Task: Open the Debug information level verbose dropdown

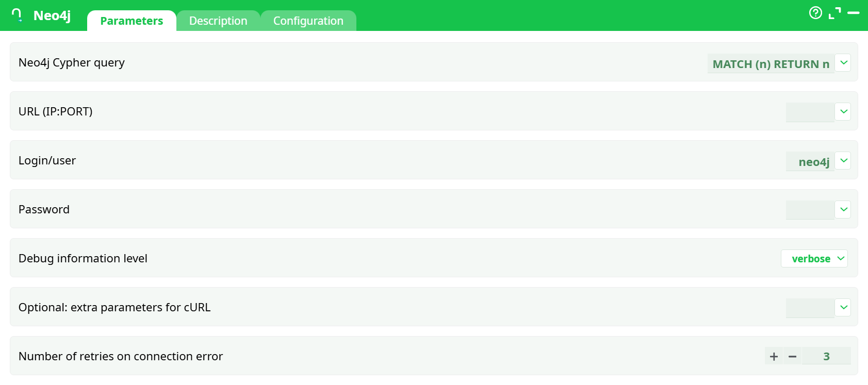Action: [814, 259]
